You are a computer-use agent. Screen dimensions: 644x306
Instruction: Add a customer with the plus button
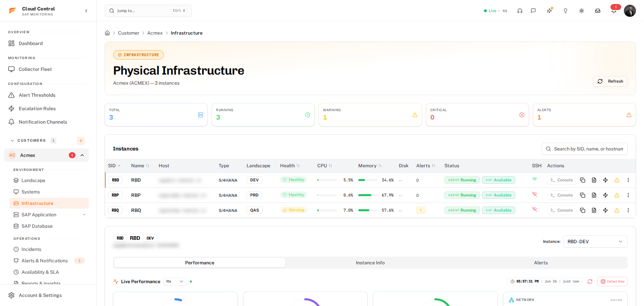81,141
